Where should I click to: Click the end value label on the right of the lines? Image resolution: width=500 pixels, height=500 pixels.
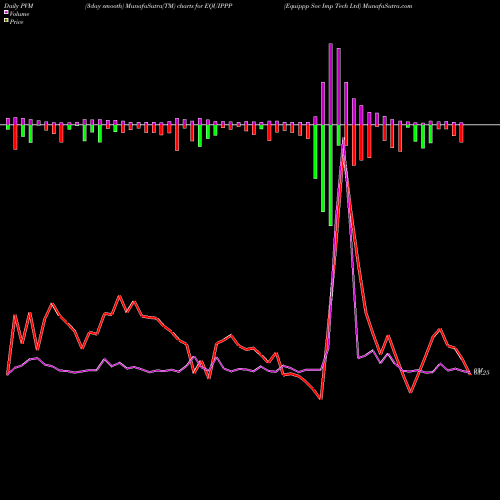(x=481, y=372)
